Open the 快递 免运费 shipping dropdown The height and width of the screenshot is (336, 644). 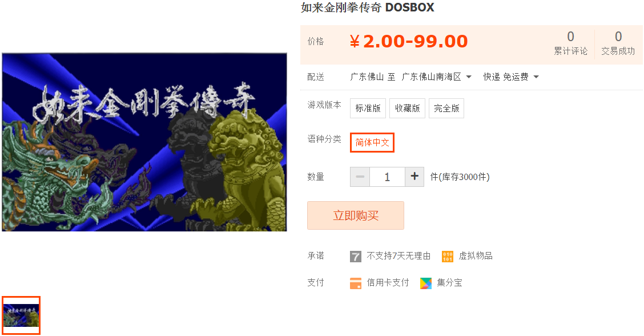point(511,77)
